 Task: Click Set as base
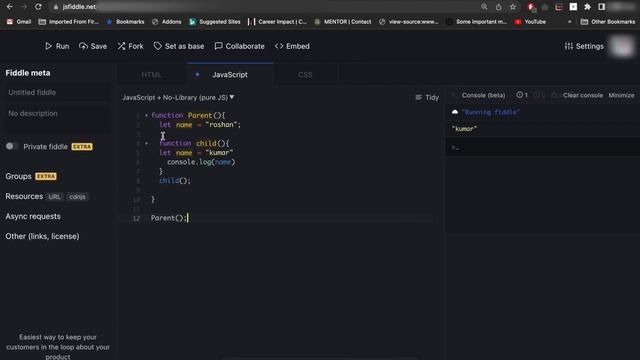179,46
